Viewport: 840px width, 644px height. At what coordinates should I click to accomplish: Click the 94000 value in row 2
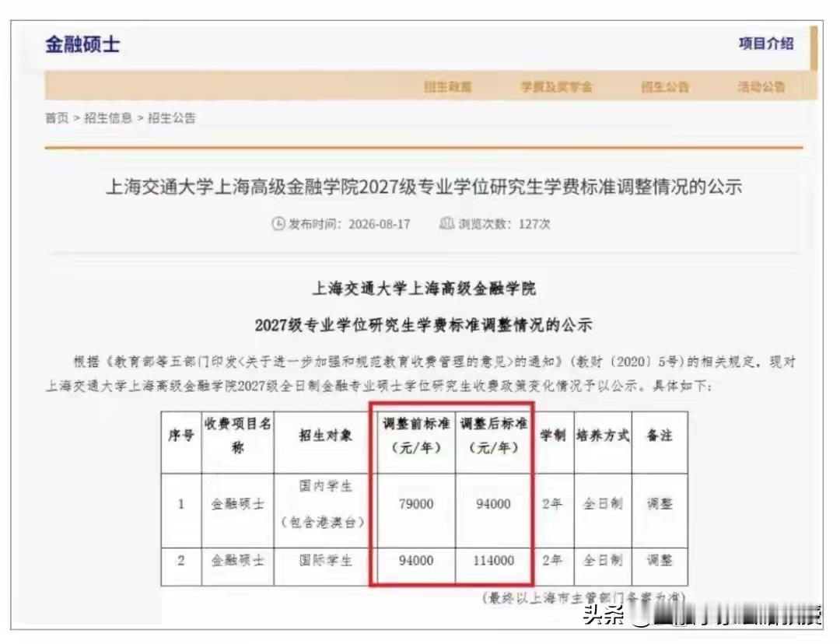pos(416,561)
